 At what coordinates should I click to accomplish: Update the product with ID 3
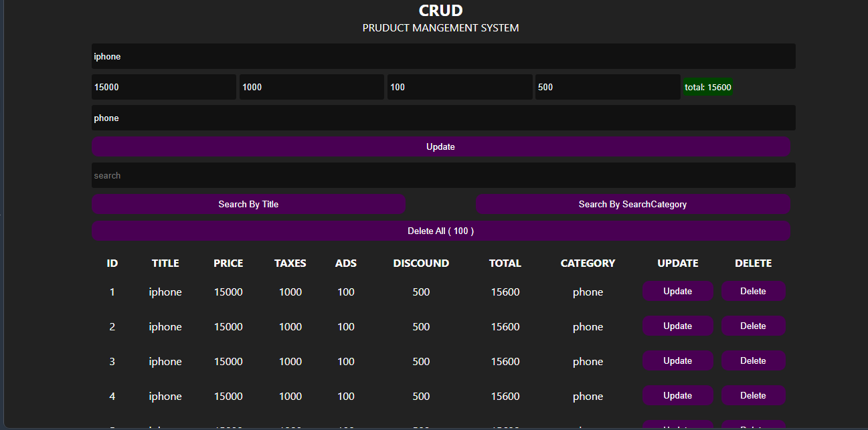tap(677, 360)
